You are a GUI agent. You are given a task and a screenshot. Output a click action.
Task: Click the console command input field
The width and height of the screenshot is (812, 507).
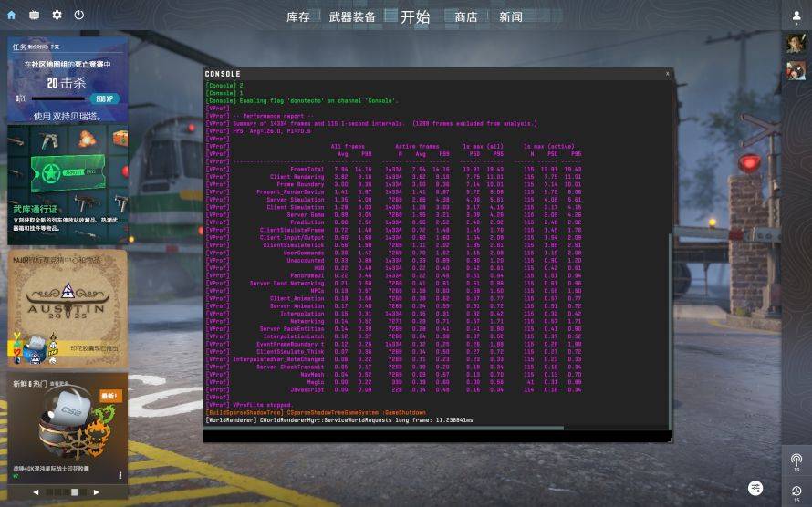click(x=438, y=436)
